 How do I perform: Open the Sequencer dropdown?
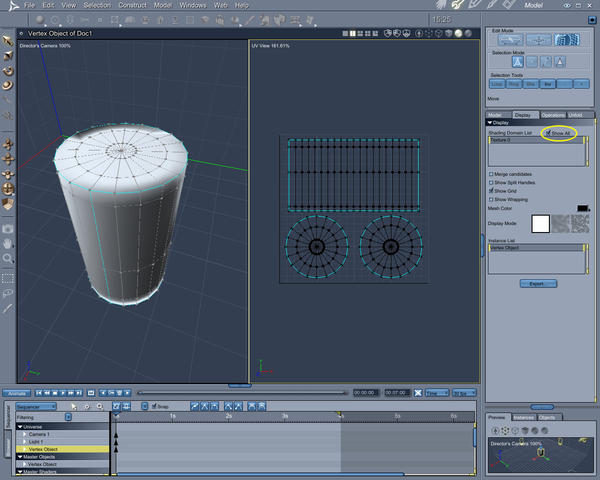38,407
